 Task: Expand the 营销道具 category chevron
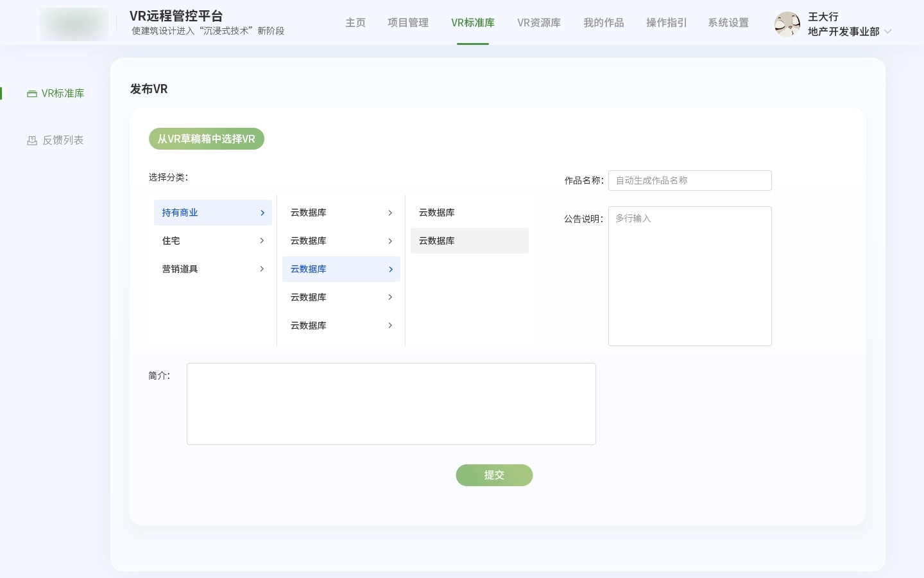coord(262,269)
